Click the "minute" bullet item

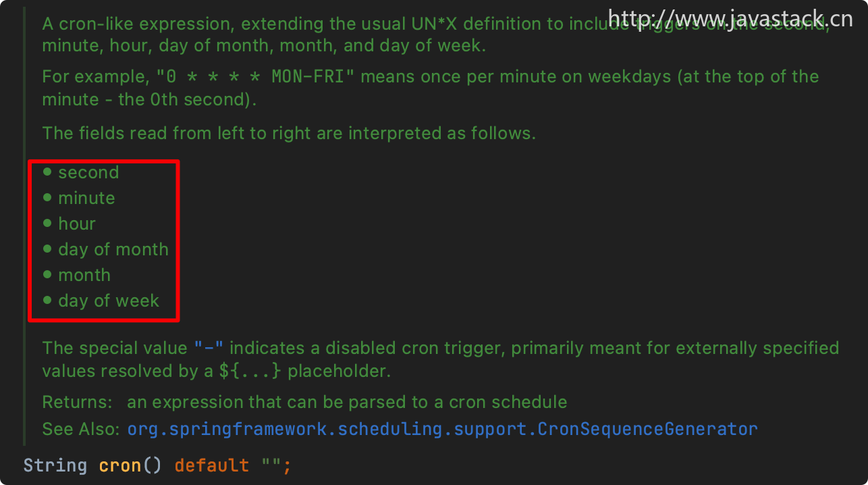tap(86, 199)
